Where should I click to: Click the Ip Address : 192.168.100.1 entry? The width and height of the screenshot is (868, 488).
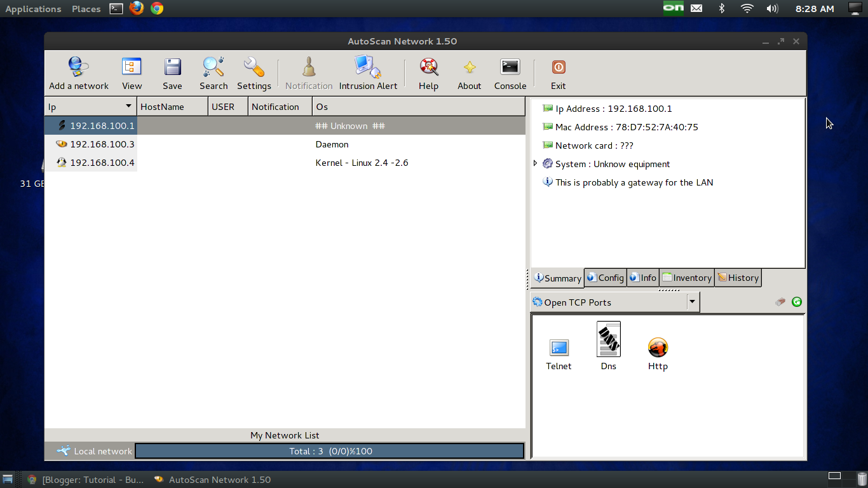pos(613,109)
